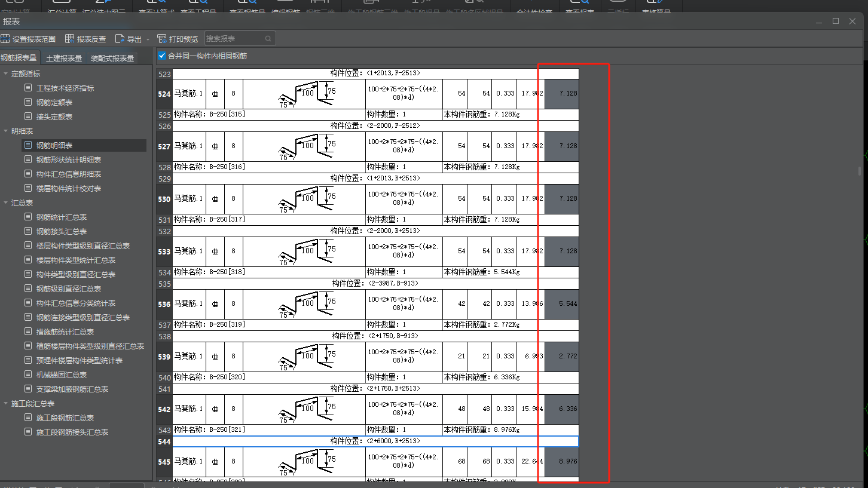
Task: Collapse the 汇总表 tree group
Action: click(5, 202)
